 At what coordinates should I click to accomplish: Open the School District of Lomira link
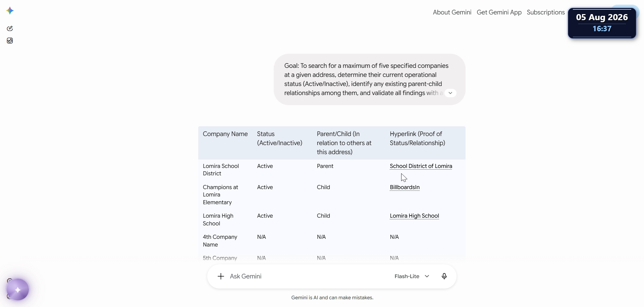(x=421, y=166)
